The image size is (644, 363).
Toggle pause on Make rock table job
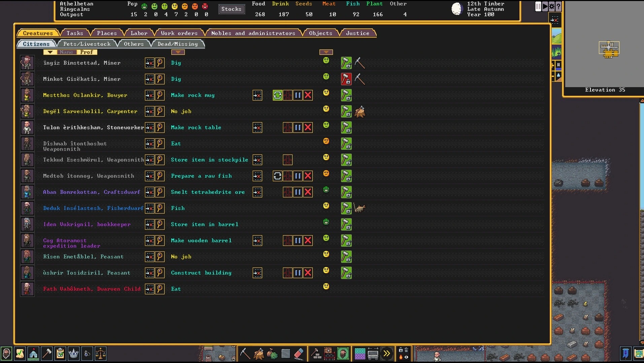[298, 128]
